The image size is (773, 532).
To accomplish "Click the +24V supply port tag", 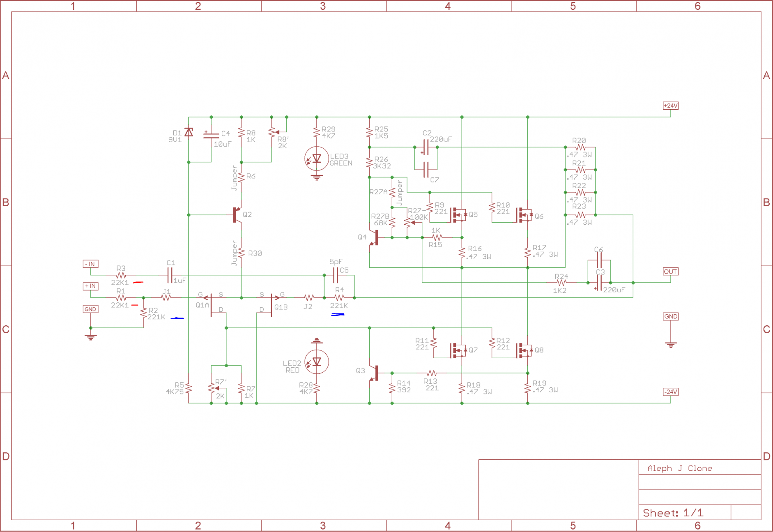I will click(671, 106).
